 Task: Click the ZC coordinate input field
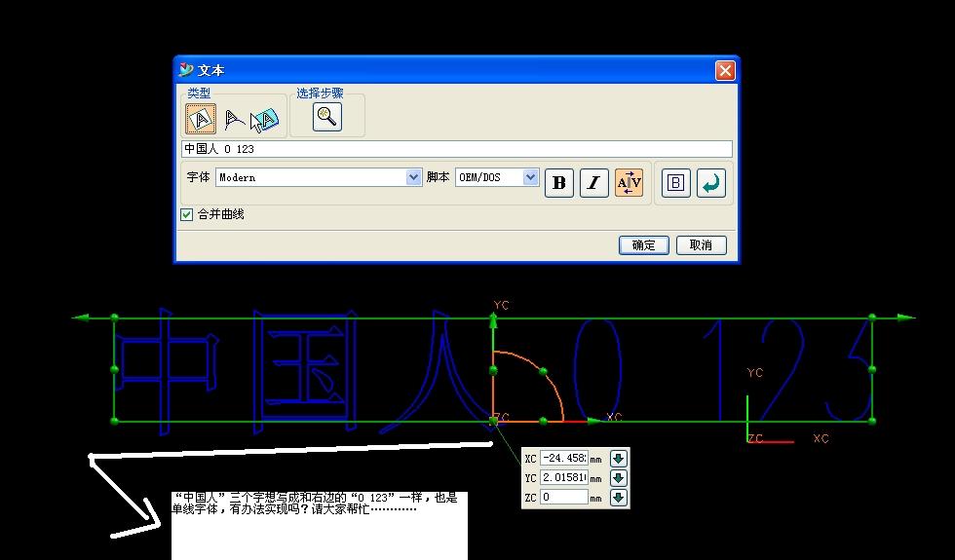pyautogui.click(x=564, y=497)
